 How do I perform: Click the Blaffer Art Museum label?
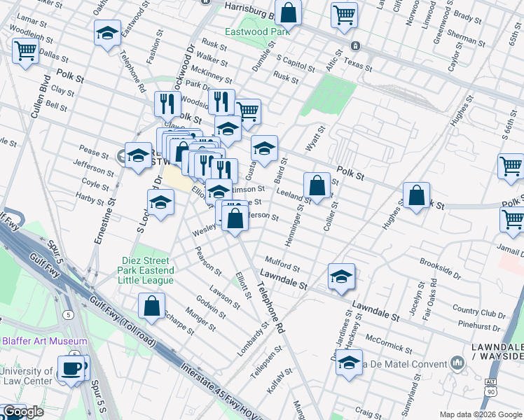click(45, 341)
